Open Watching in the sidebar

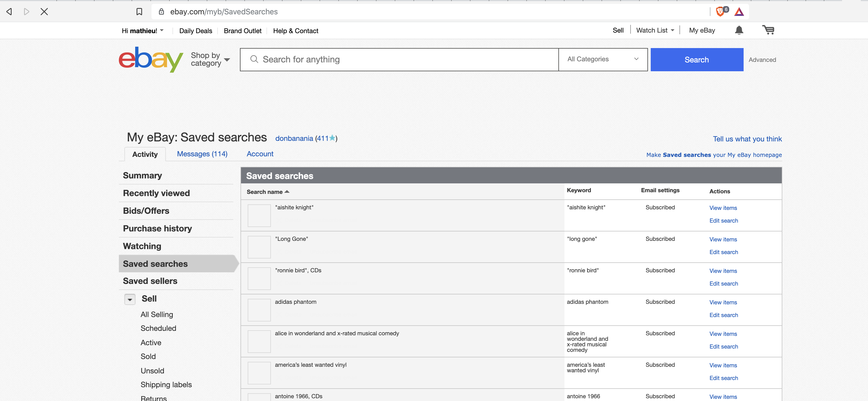coord(142,246)
